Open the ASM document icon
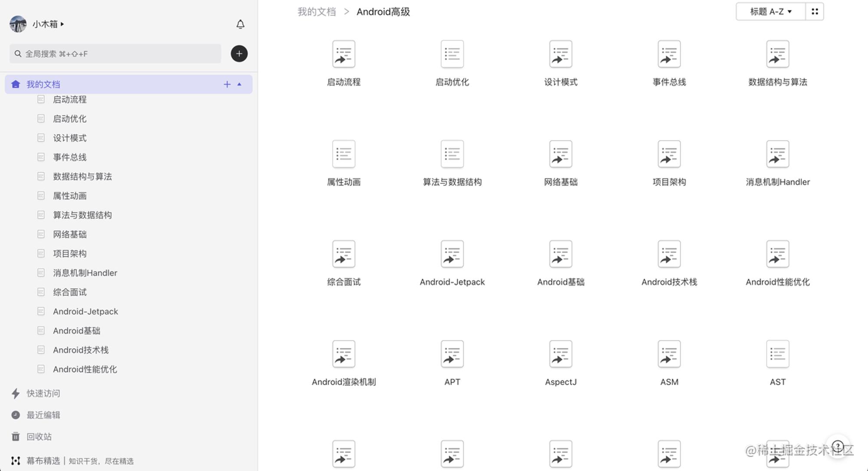Screen dimensions: 868x471 [x=669, y=354]
